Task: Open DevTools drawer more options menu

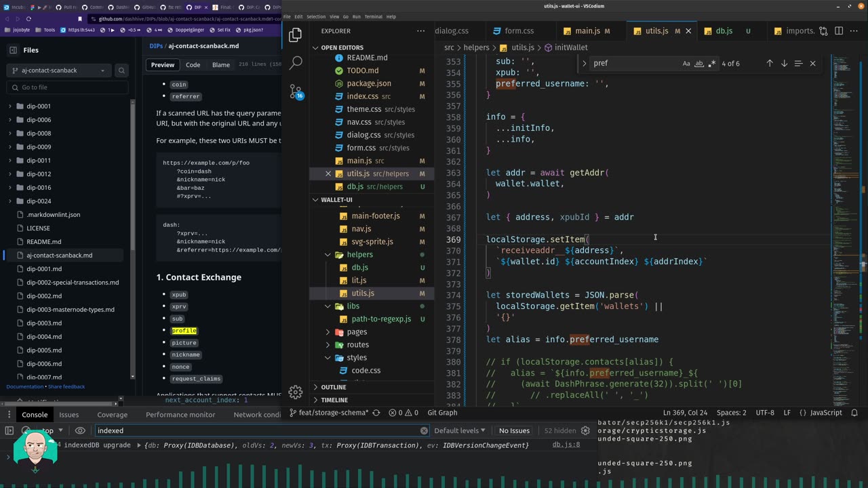Action: click(x=9, y=414)
